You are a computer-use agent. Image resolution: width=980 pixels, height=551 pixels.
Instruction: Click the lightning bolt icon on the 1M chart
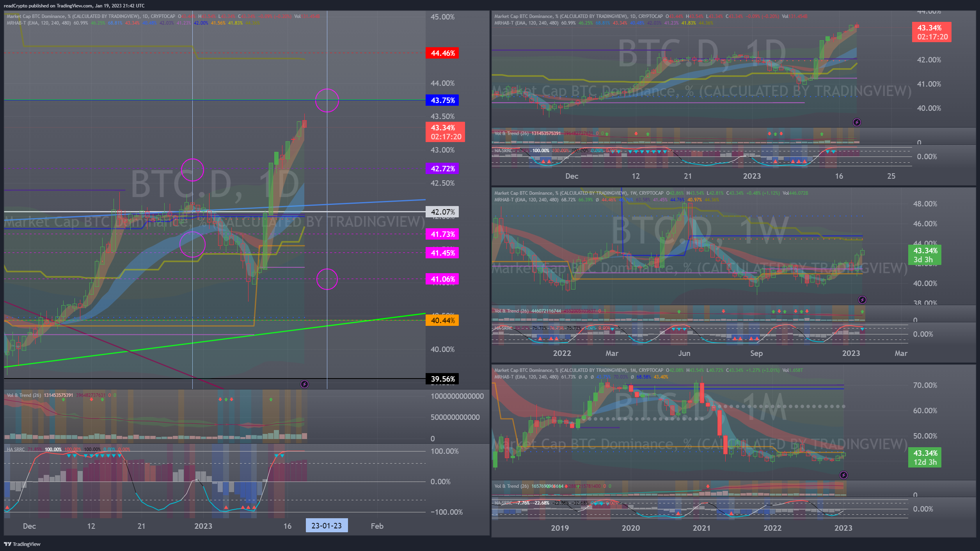point(843,475)
